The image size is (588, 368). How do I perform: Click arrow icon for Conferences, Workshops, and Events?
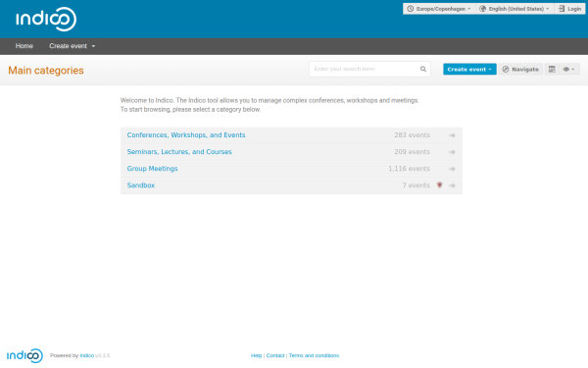pos(452,135)
